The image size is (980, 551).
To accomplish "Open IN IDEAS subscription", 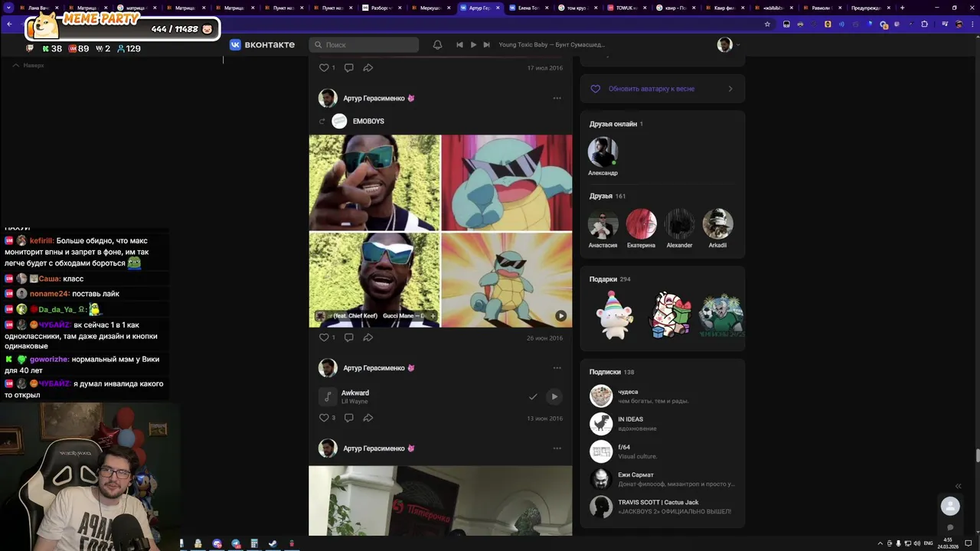I will tap(662, 424).
